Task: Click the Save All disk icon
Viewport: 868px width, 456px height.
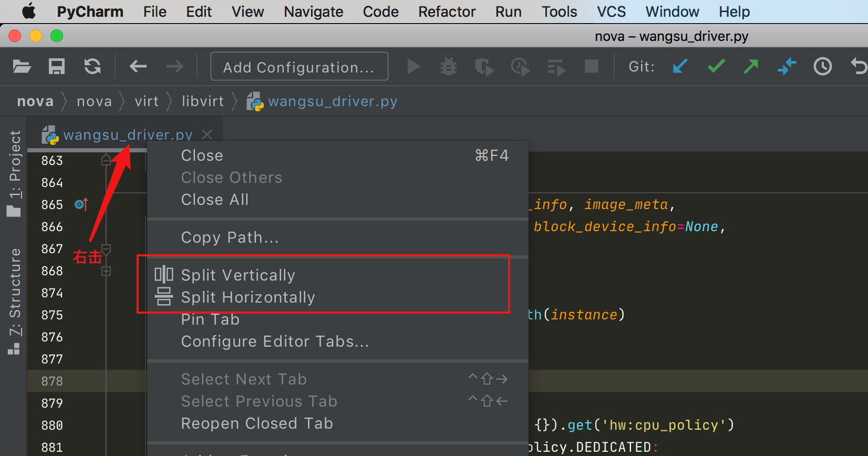Action: [57, 66]
